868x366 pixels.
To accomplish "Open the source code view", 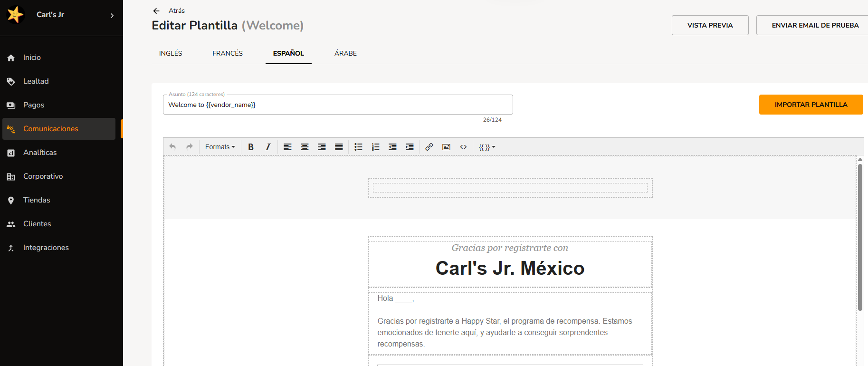I will pos(463,147).
